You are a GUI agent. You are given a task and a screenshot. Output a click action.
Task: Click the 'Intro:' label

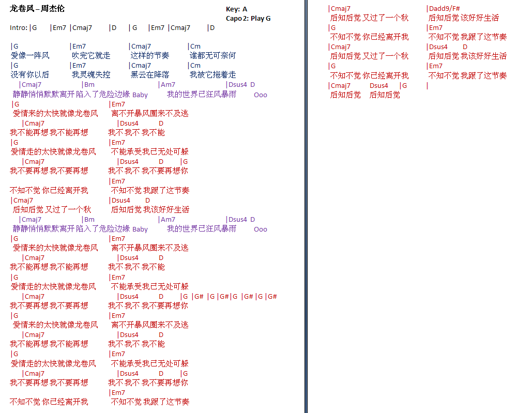pyautogui.click(x=19, y=28)
